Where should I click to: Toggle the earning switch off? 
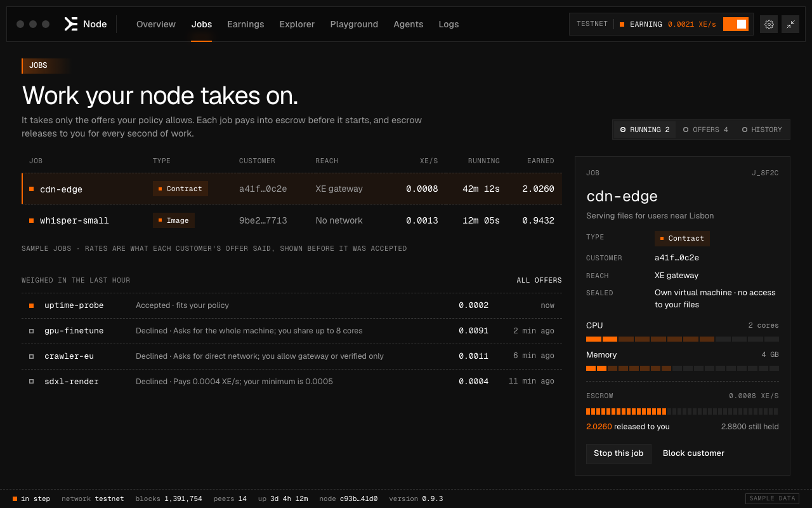point(736,24)
